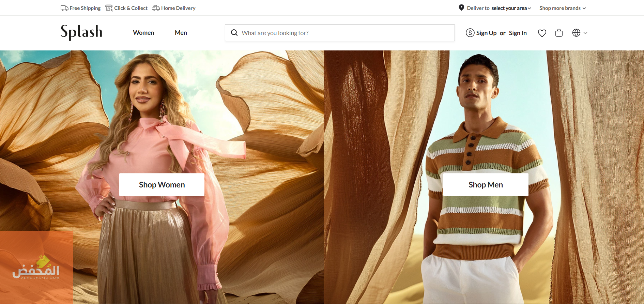Click the Free Shipping truck icon

click(64, 8)
